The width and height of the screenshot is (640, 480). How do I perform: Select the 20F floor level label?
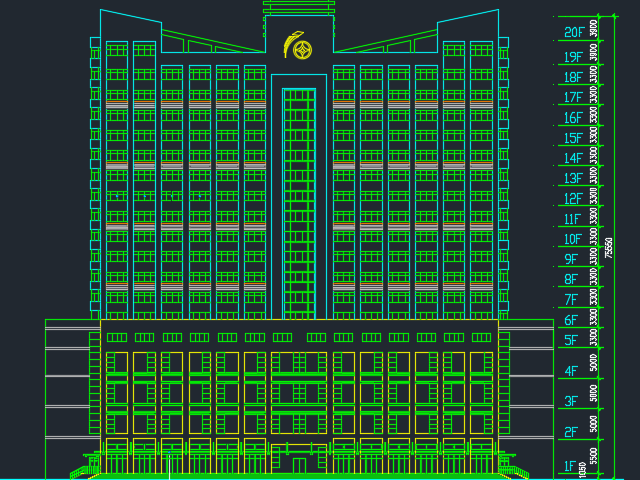573,33
